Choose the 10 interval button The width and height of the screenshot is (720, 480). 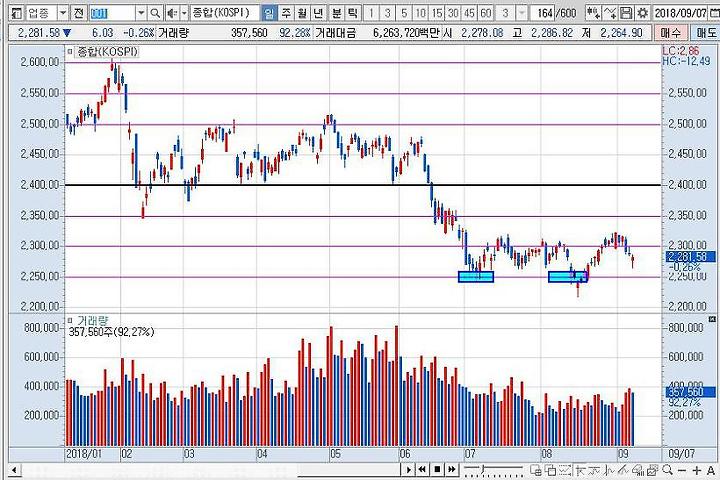click(x=420, y=13)
